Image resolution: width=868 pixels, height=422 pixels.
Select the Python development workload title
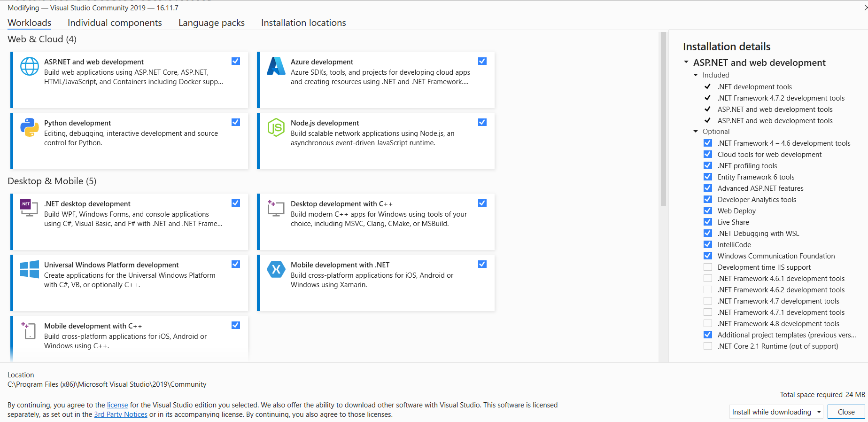[x=77, y=123]
